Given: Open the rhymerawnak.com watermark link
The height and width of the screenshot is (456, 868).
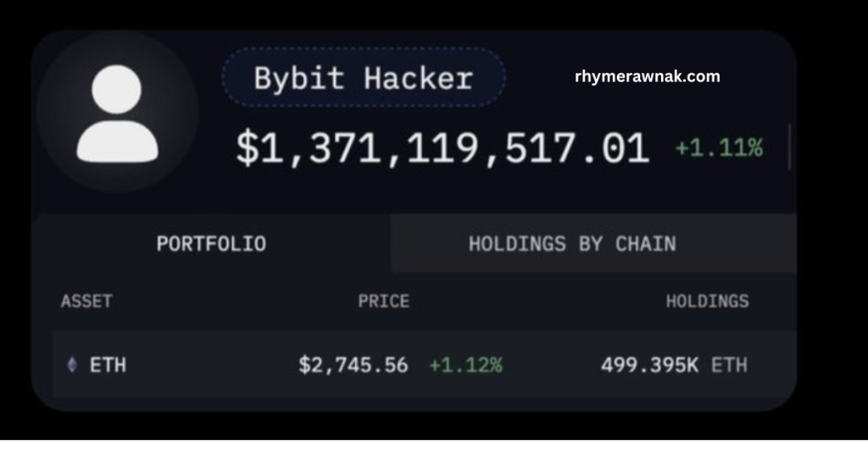Looking at the screenshot, I should tap(648, 76).
